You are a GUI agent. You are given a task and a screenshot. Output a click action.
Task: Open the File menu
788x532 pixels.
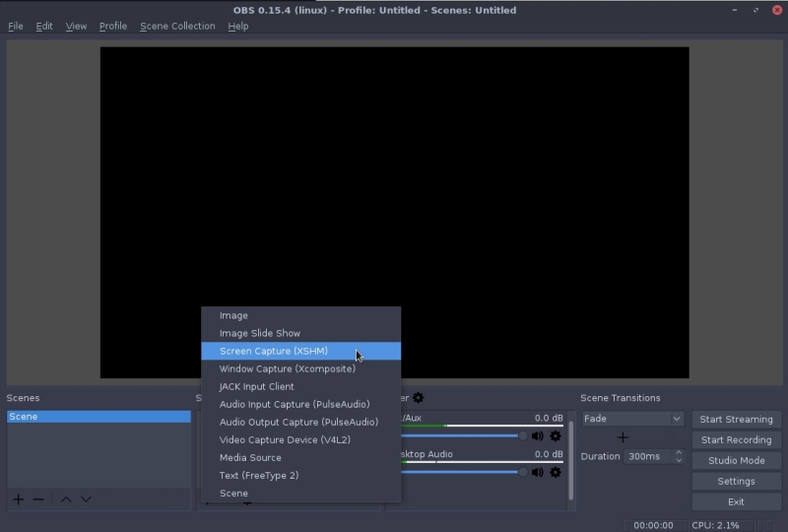click(16, 27)
